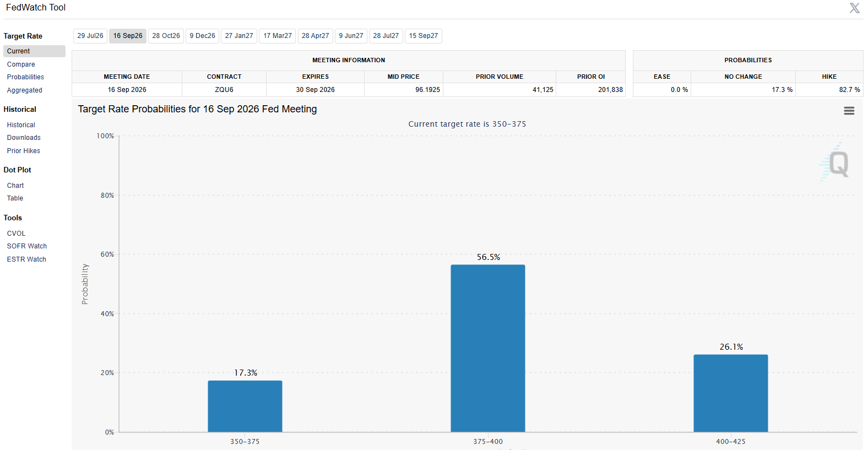Open SOFR Watch tool
Screen dimensions: 868x450
click(26, 246)
